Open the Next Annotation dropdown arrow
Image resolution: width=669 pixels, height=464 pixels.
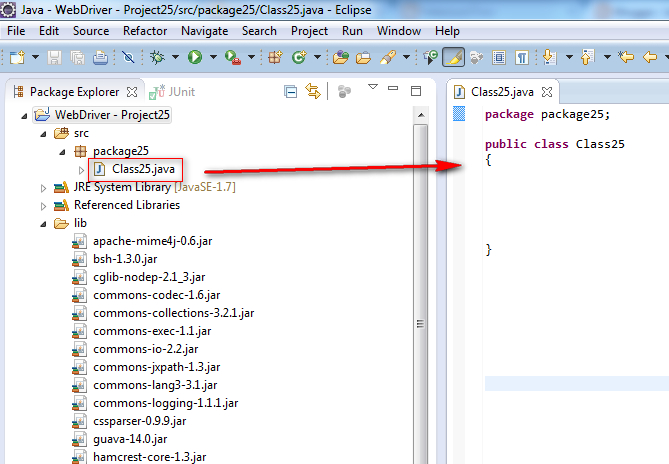569,57
